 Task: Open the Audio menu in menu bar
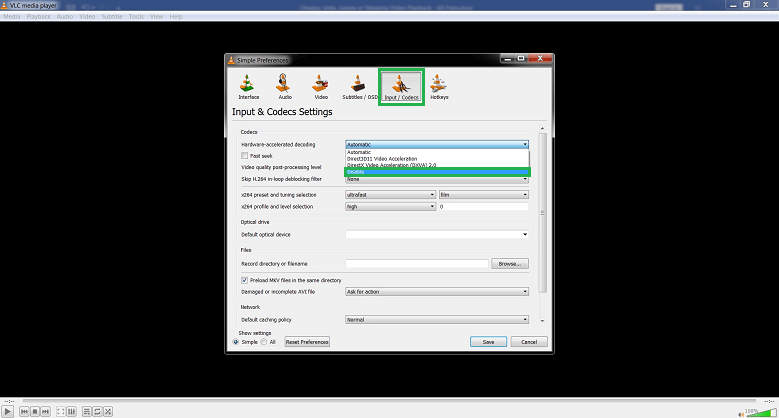point(65,16)
